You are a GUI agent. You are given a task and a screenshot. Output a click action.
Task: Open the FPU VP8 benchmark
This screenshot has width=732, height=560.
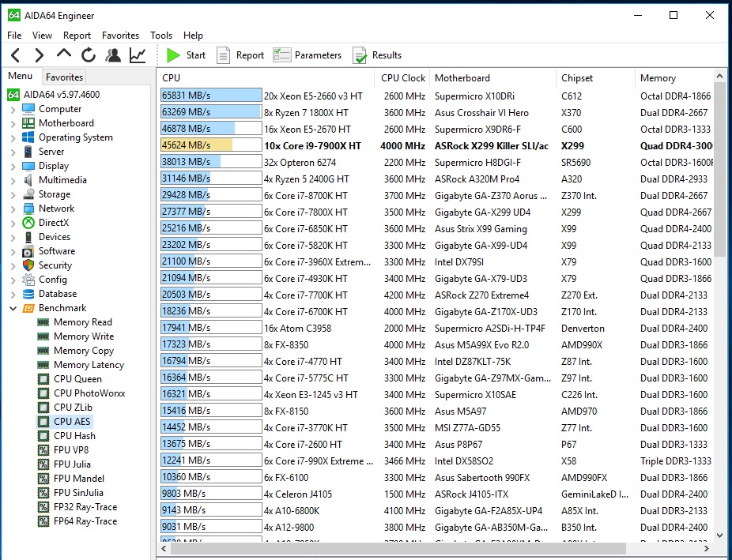click(x=63, y=450)
